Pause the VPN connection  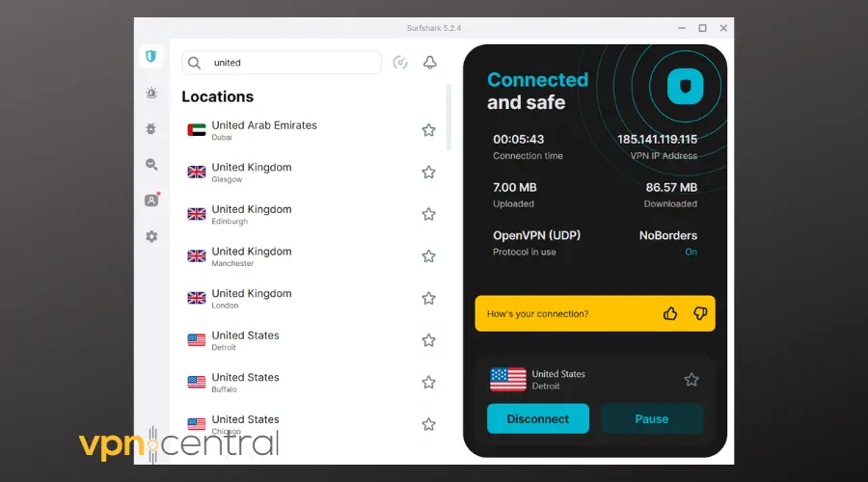click(x=652, y=419)
